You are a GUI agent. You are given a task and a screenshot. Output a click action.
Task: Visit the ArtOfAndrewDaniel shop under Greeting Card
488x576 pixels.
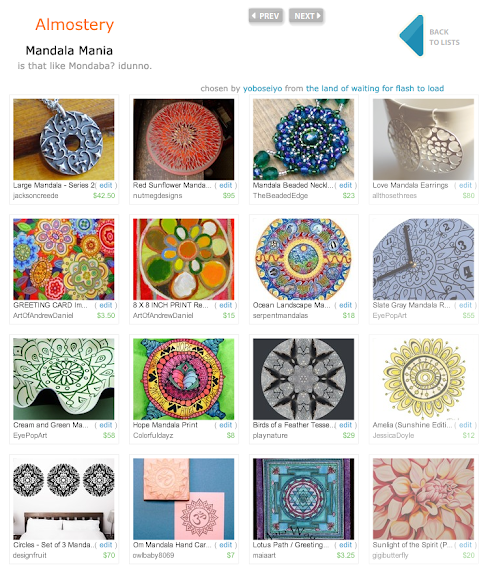click(43, 316)
